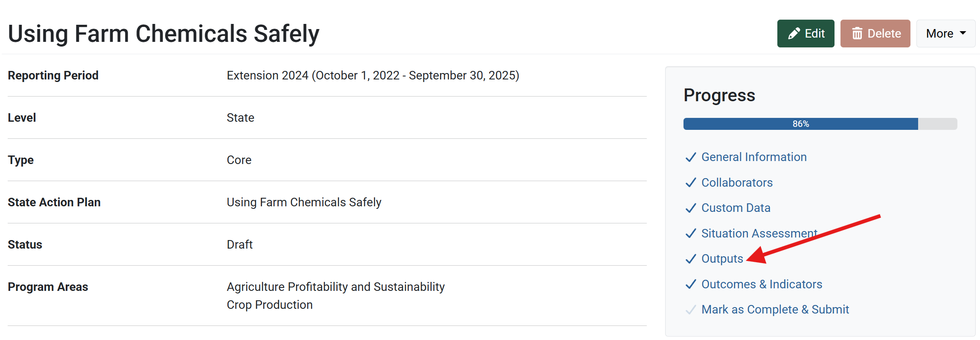Go to Collaborators section
The image size is (980, 340).
[737, 183]
